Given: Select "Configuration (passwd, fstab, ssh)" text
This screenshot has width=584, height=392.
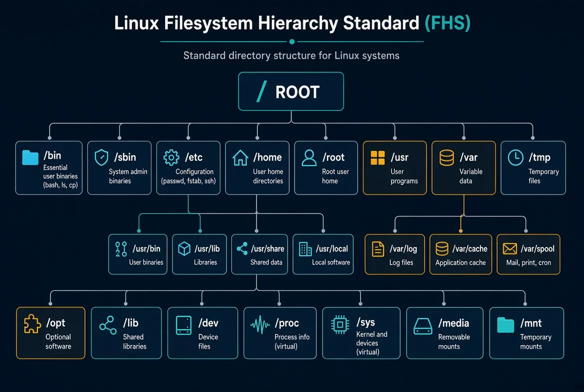Looking at the screenshot, I should coord(188,176).
